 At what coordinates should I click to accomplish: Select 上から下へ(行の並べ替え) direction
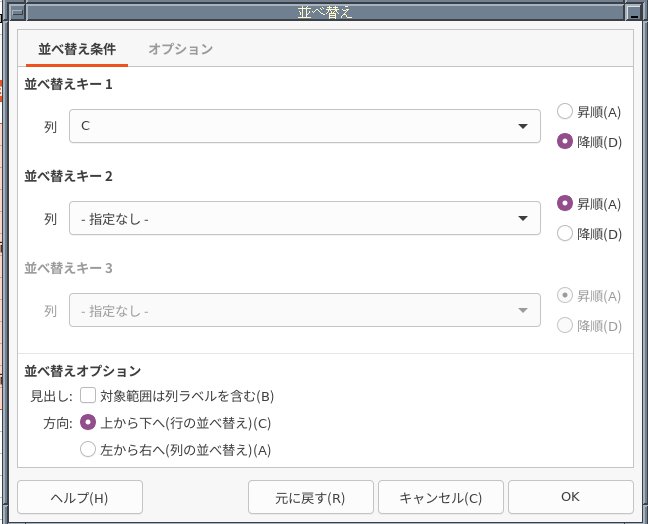pyautogui.click(x=88, y=422)
